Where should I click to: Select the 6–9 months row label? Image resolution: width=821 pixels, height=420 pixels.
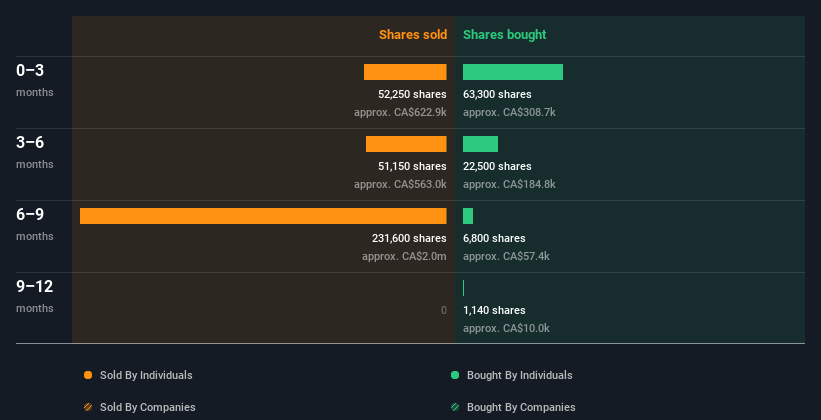pos(35,224)
